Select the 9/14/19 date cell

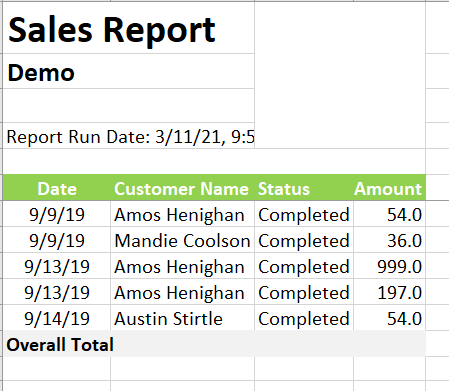pos(57,318)
